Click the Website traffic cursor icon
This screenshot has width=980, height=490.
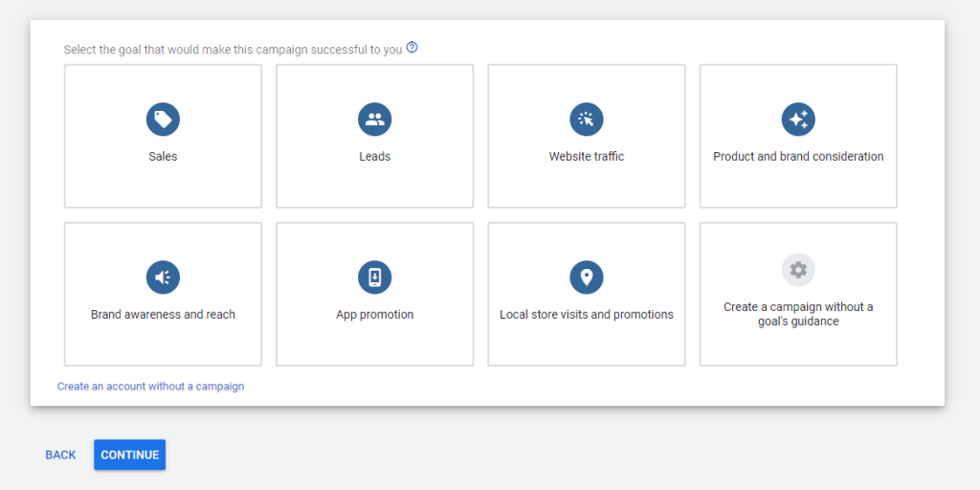click(x=587, y=120)
